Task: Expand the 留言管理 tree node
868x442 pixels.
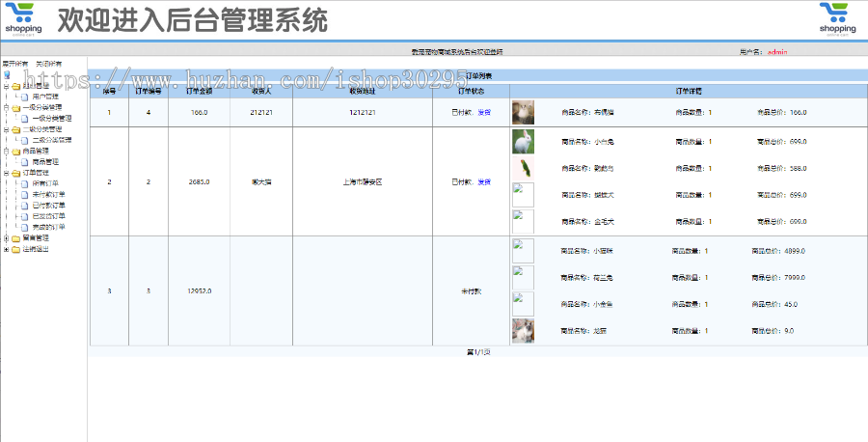Action: [6, 238]
